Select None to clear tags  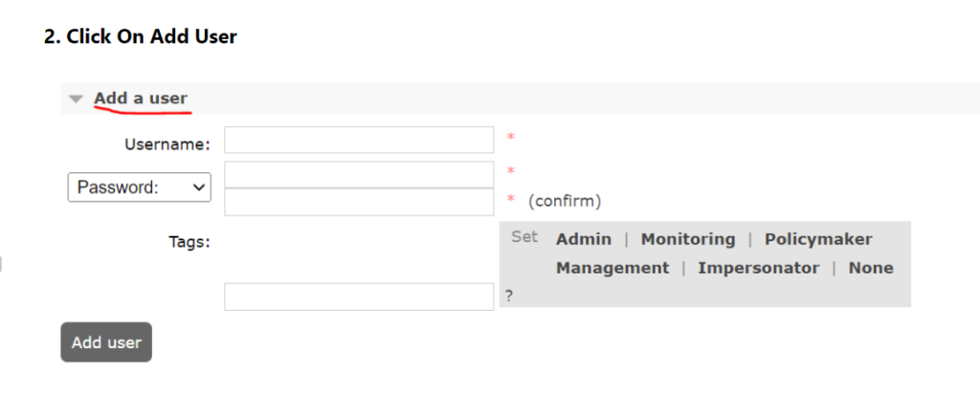click(x=871, y=268)
